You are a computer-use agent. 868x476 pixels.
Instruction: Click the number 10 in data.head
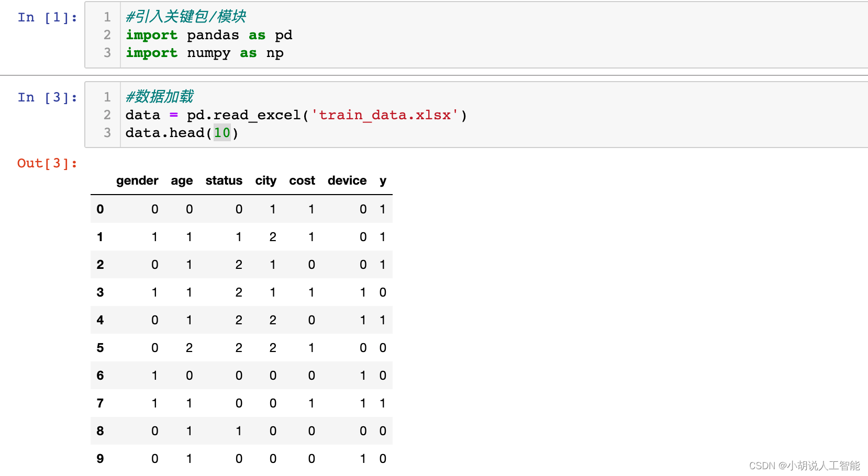tap(222, 133)
